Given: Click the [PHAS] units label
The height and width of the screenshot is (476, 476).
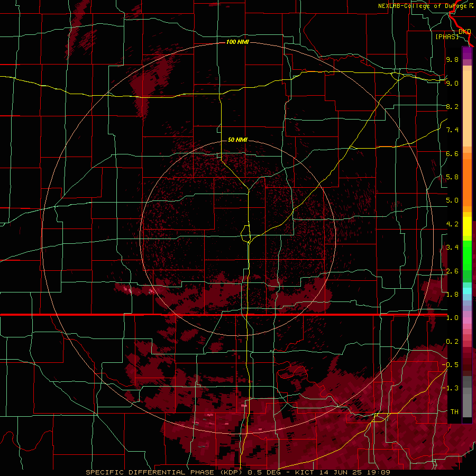Looking at the screenshot, I should point(447,36).
